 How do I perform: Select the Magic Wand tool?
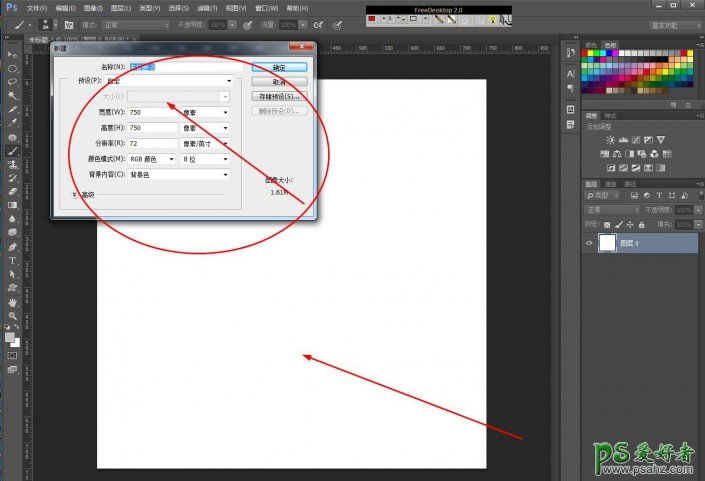click(x=12, y=95)
